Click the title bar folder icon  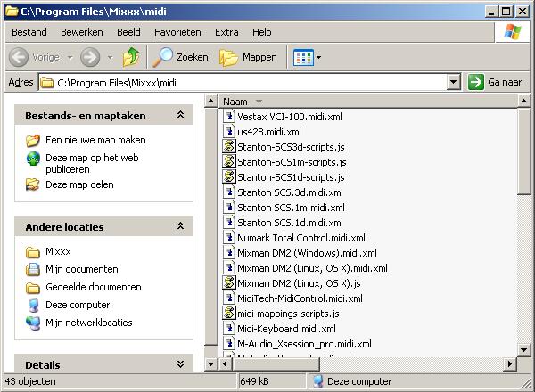click(12, 11)
